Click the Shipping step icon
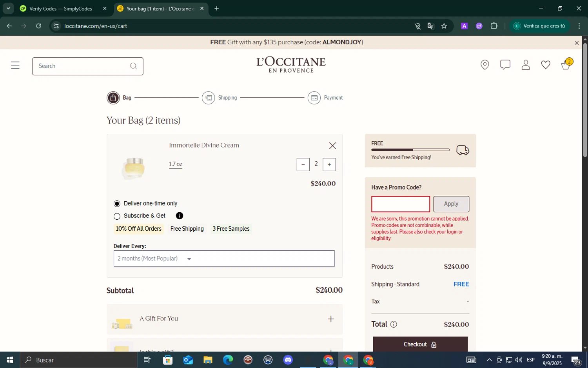588x368 pixels. (x=209, y=98)
